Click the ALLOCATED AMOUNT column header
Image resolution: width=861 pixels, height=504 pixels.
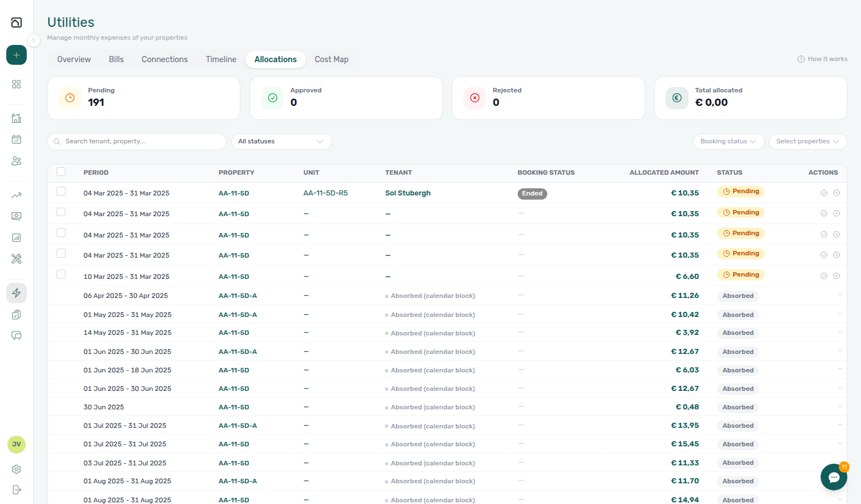pos(664,172)
